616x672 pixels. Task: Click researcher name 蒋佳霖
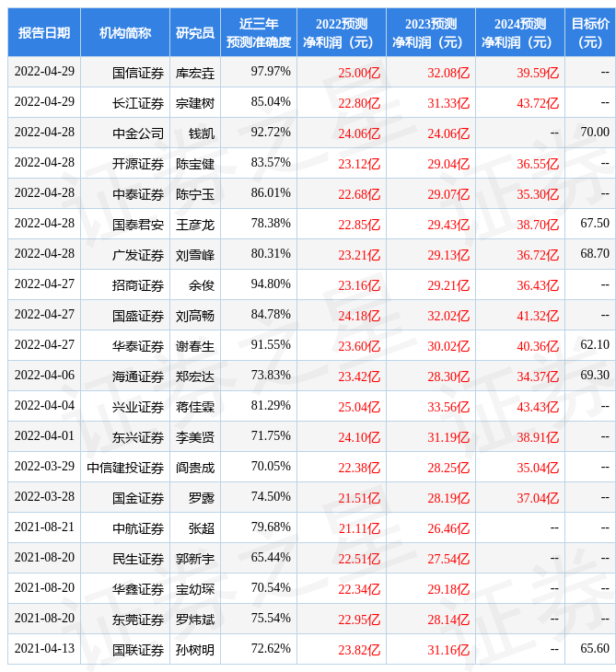(x=195, y=407)
